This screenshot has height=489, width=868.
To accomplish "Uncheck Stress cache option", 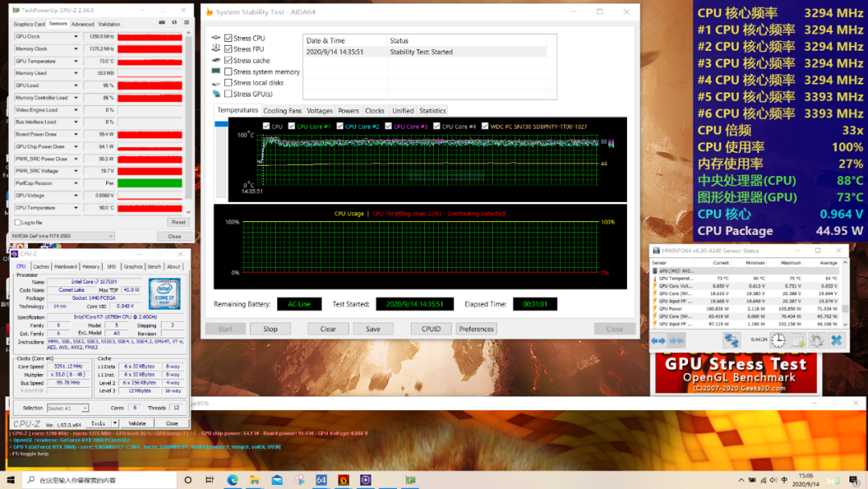I will (228, 60).
